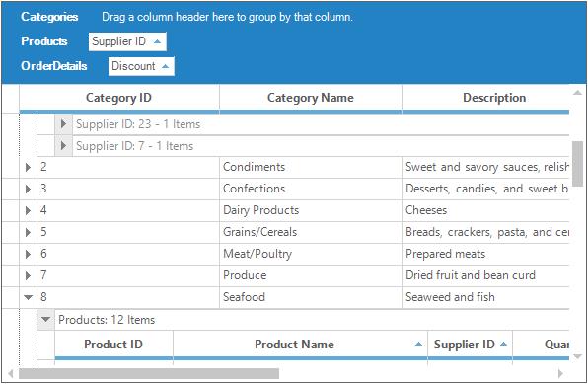The height and width of the screenshot is (384, 588).
Task: Collapse category row 8 Seafood
Action: click(28, 297)
